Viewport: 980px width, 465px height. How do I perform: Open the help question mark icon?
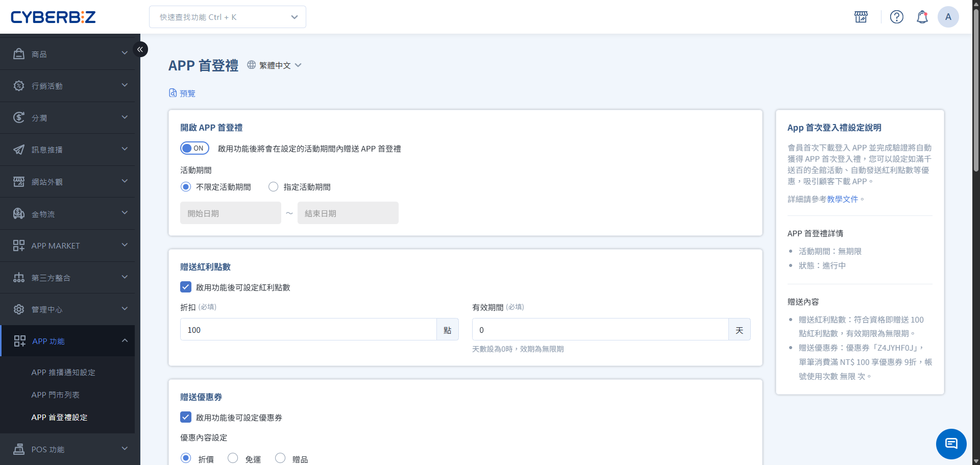pos(897,17)
